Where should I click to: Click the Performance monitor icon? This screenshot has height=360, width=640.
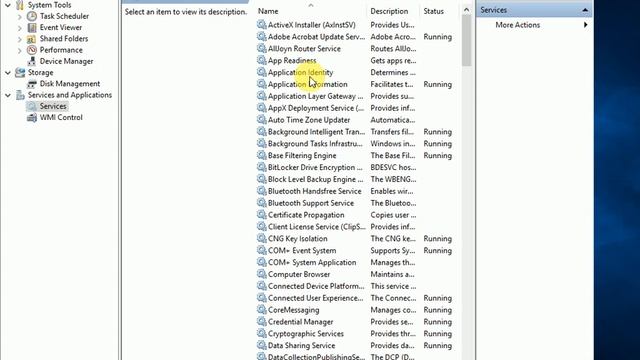(32, 50)
